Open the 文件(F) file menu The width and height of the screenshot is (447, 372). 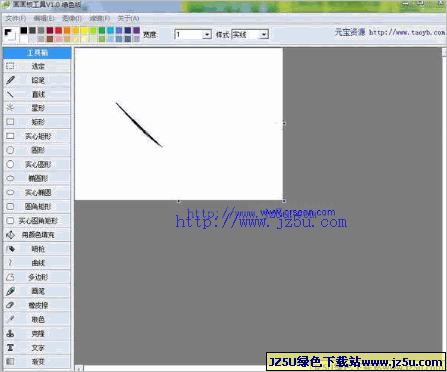[x=16, y=18]
